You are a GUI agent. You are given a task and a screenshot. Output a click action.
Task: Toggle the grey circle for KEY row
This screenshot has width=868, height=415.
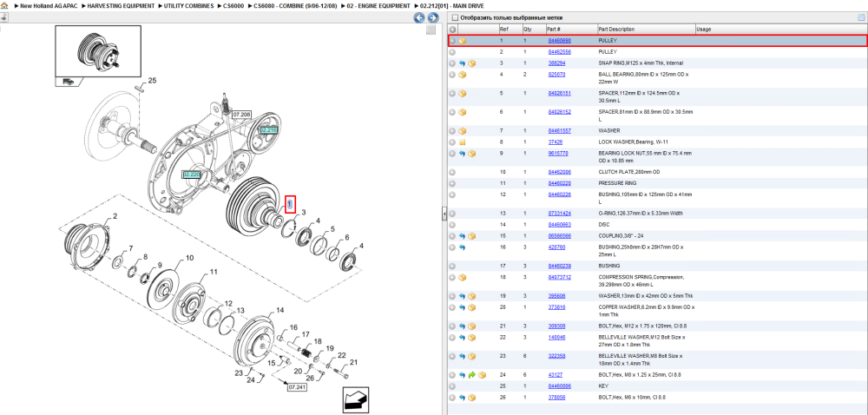point(452,386)
